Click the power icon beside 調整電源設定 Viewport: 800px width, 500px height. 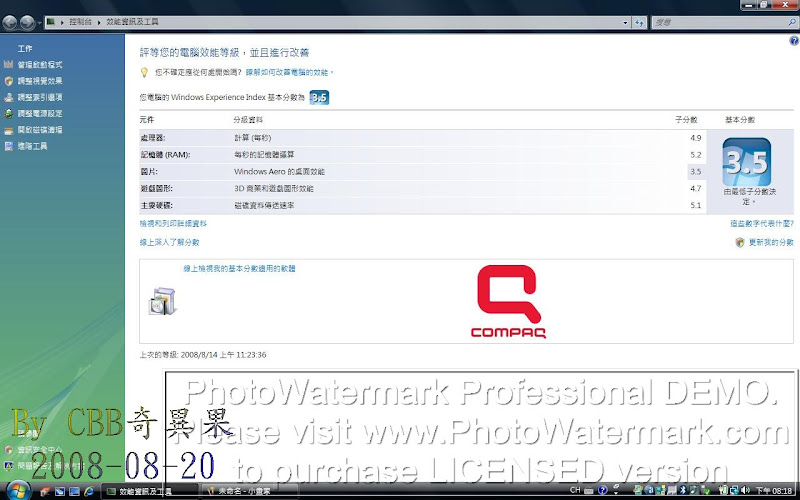click(x=8, y=114)
